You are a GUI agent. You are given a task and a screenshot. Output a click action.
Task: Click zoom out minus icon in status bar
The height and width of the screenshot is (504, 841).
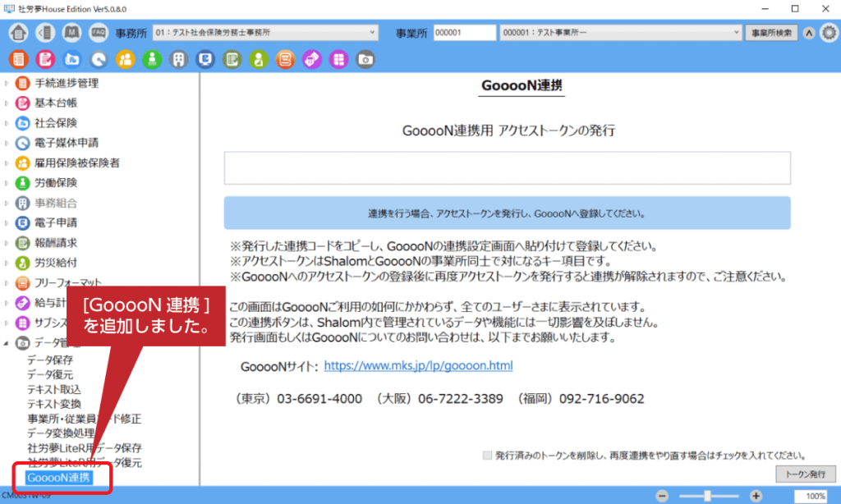663,496
